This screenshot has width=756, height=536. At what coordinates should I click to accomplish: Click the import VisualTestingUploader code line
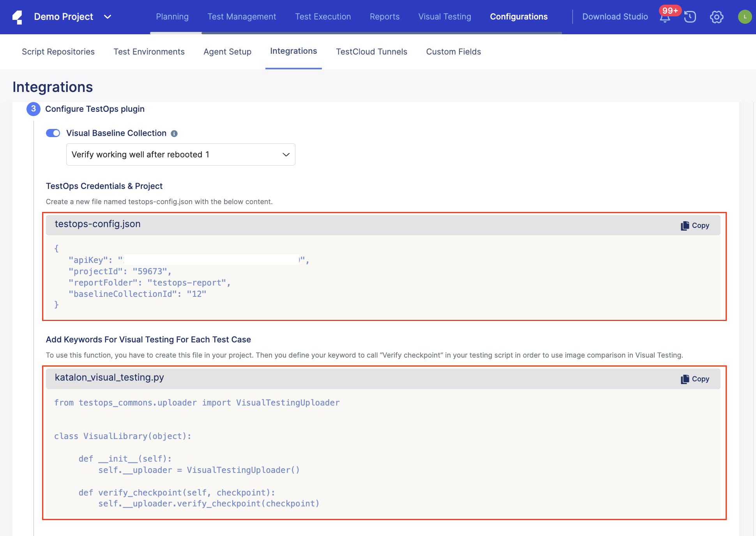pyautogui.click(x=197, y=403)
